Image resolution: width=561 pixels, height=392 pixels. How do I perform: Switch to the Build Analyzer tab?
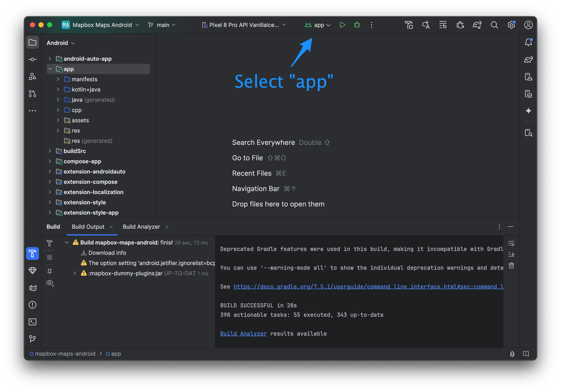click(141, 227)
